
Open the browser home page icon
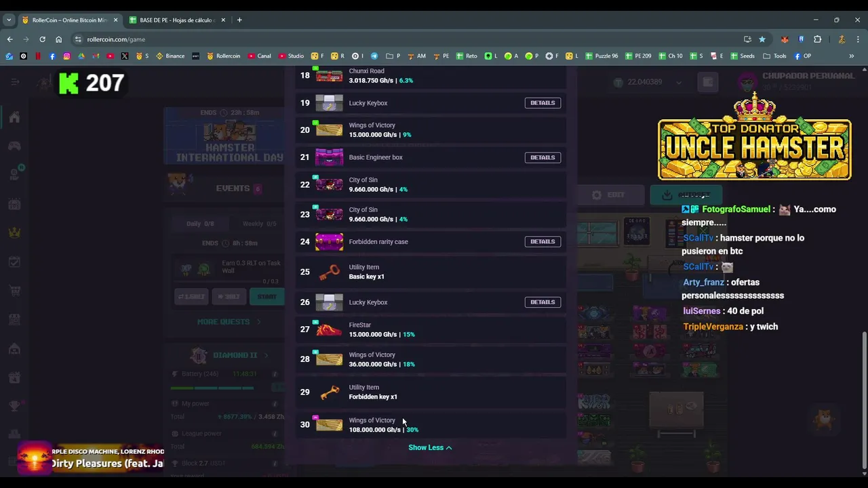click(x=58, y=39)
